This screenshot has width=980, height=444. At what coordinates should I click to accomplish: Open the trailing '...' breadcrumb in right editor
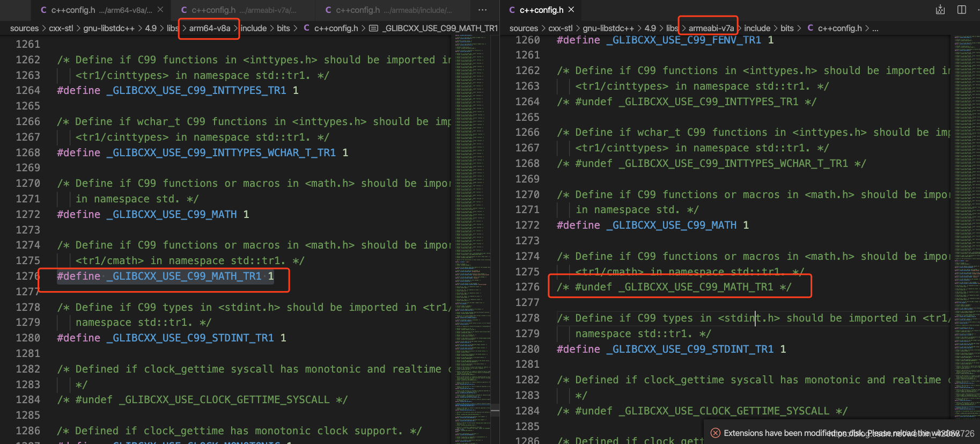click(875, 28)
